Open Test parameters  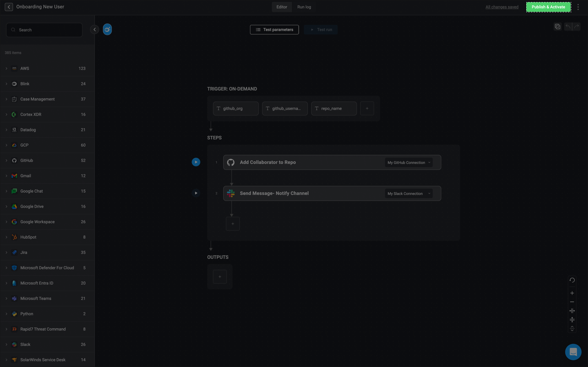tap(274, 30)
